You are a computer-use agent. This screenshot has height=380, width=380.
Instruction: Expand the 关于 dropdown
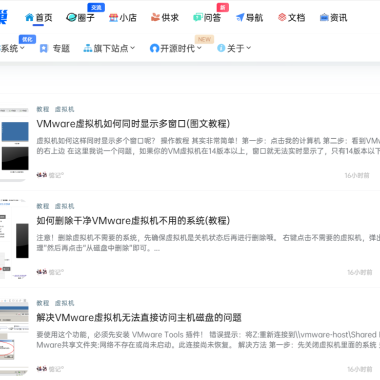248,48
